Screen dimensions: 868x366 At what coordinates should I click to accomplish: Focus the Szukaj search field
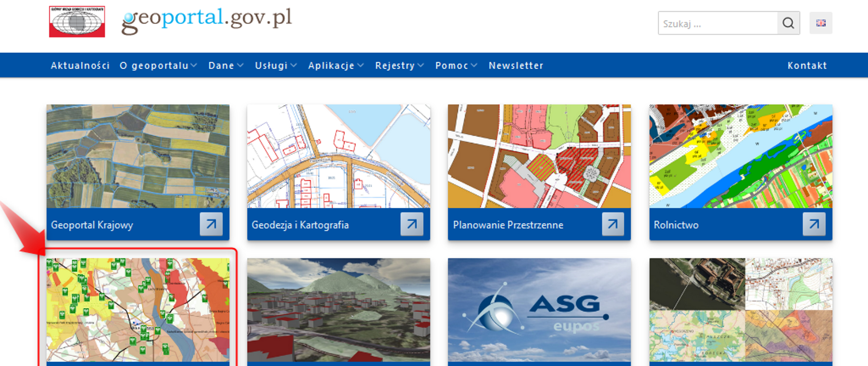click(717, 23)
